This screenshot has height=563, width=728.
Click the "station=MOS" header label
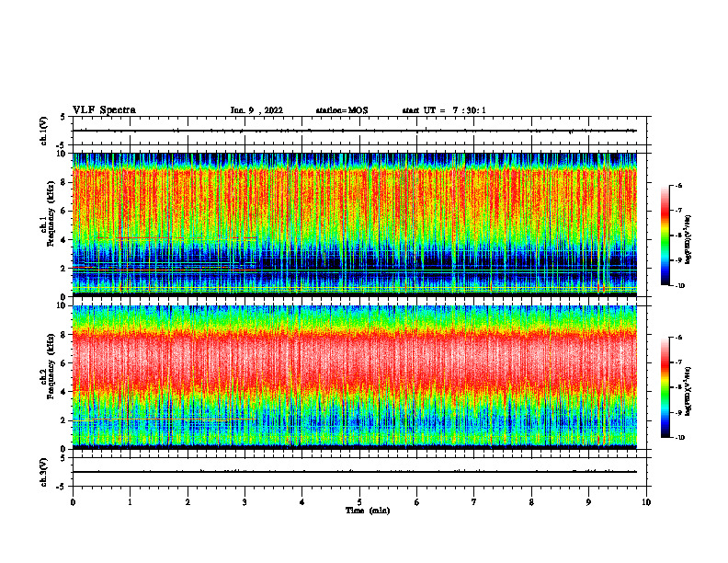[342, 110]
